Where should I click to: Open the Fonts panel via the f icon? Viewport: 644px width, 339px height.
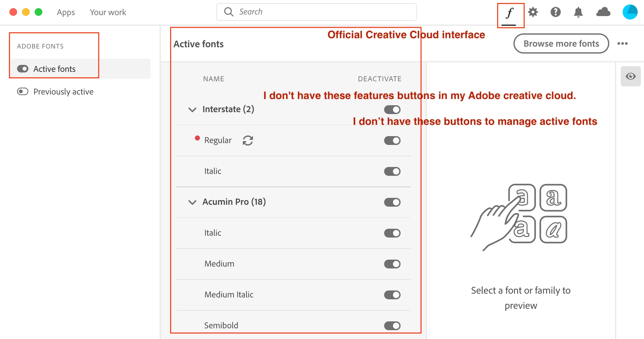point(510,14)
